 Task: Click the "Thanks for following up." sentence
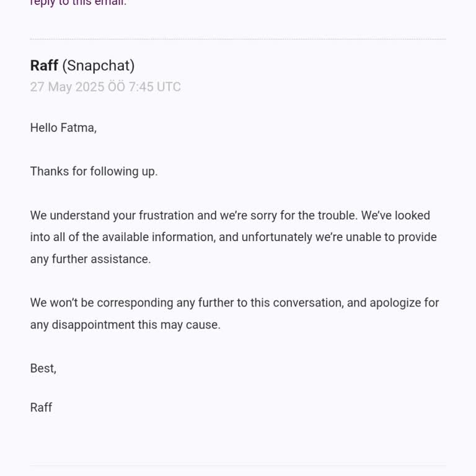click(x=94, y=171)
